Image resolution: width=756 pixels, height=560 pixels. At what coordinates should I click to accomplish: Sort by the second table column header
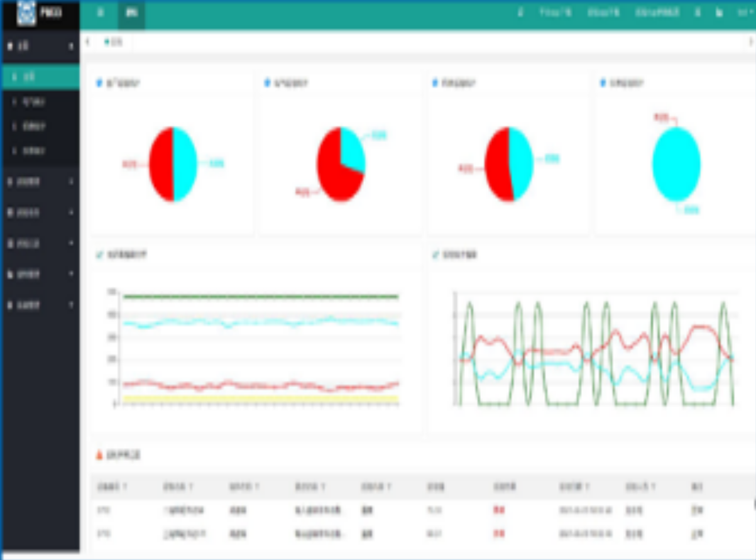coord(178,486)
